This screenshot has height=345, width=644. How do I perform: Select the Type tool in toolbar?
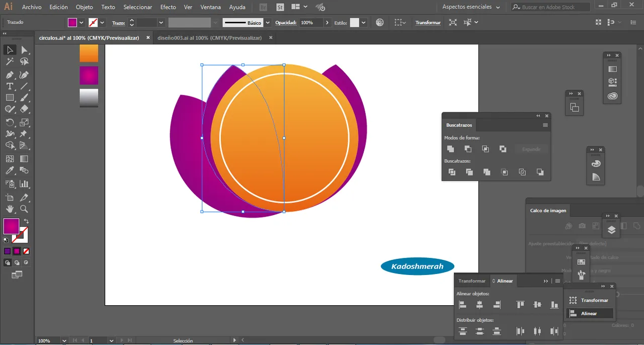coord(10,86)
